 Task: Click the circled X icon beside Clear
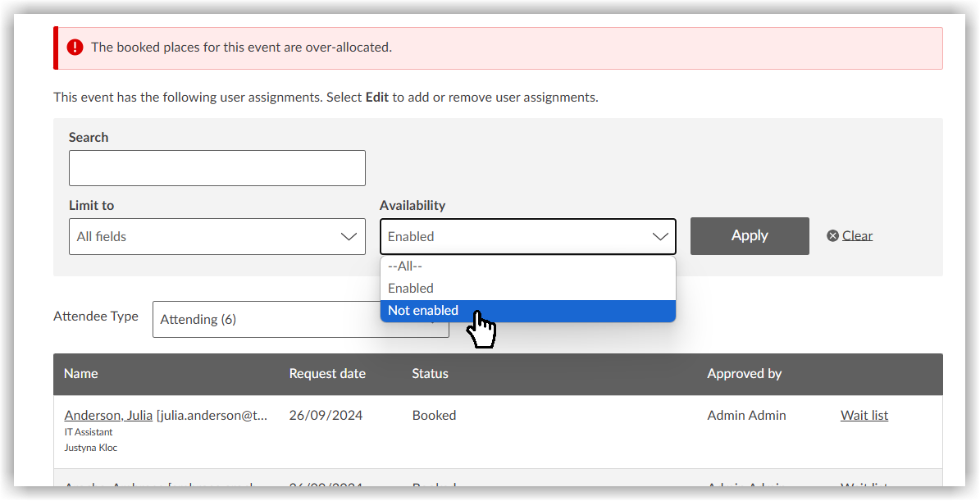pyautogui.click(x=832, y=236)
